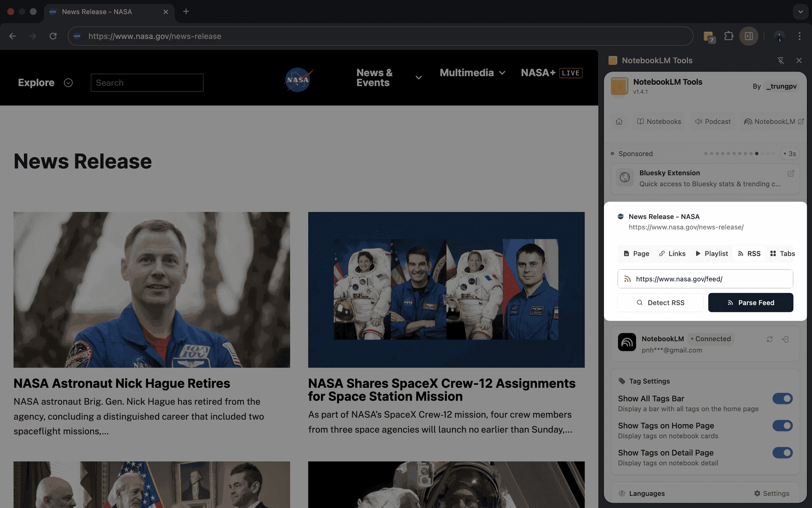Unpin the NotebookLM Tools panel using pin icon
The height and width of the screenshot is (508, 812).
[x=780, y=61]
